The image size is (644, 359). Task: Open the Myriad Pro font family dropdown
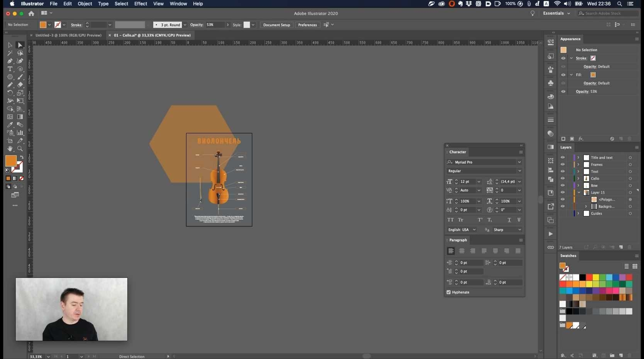coord(519,162)
